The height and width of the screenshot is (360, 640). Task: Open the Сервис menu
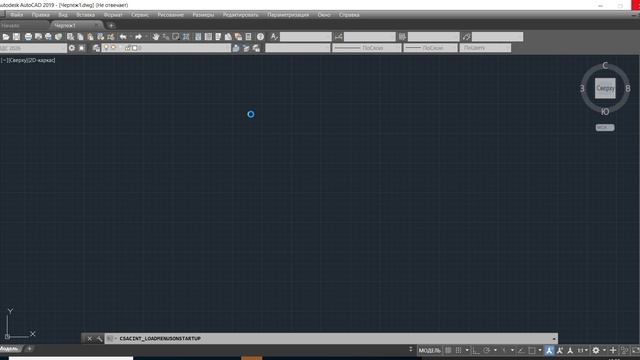click(x=140, y=15)
